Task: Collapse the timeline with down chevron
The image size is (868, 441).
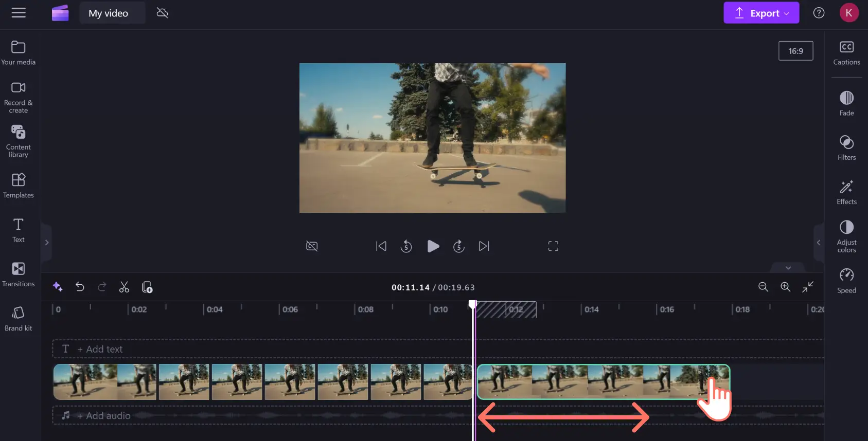Action: [x=788, y=268]
